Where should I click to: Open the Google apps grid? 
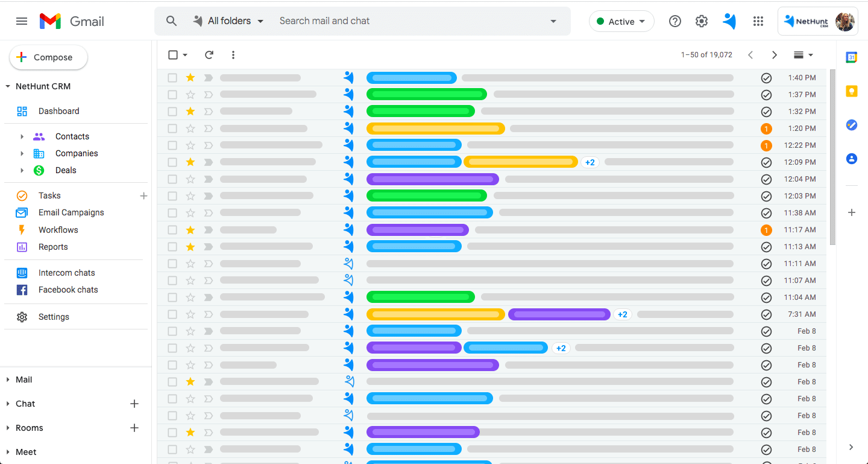click(x=758, y=21)
